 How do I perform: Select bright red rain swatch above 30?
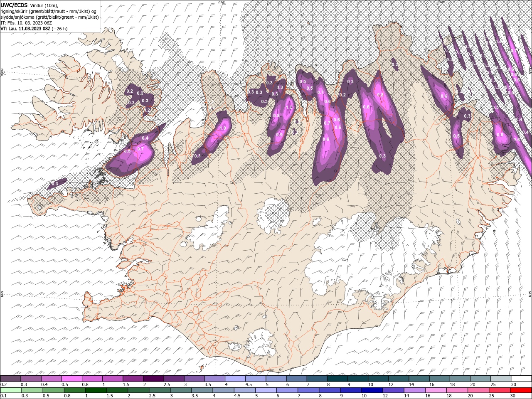[x=521, y=390]
